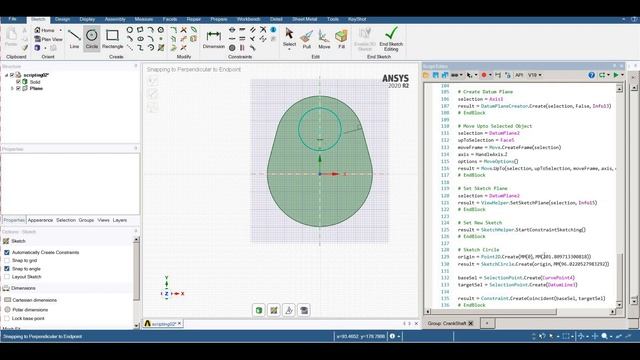Toggle visibility checkbox for Solid
Image resolution: width=640 pixels, height=360 pixels.
tap(18, 82)
